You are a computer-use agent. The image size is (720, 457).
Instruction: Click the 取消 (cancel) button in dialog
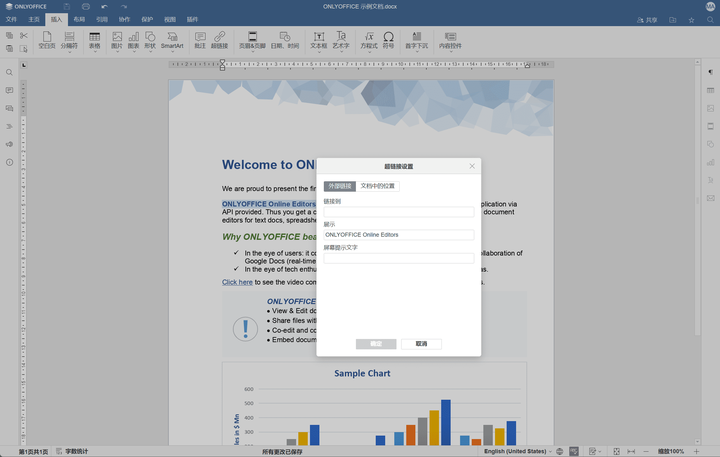[x=421, y=343]
